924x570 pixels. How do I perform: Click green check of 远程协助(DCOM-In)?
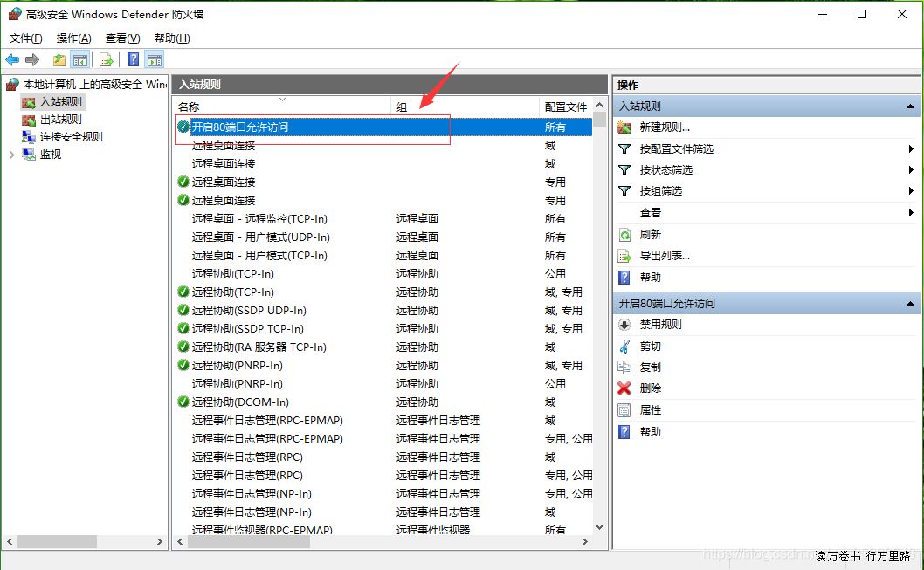(183, 402)
